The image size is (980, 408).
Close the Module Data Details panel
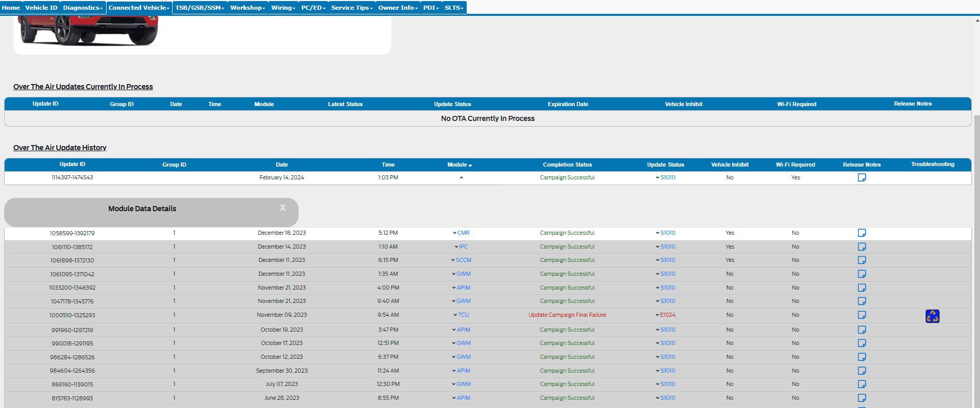[x=282, y=208]
